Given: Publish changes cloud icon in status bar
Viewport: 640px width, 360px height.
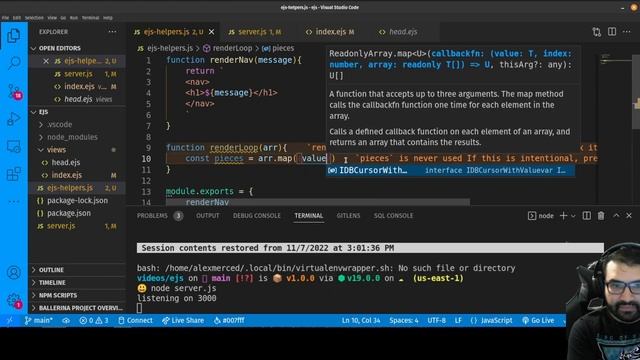Looking at the screenshot, I should [66, 321].
